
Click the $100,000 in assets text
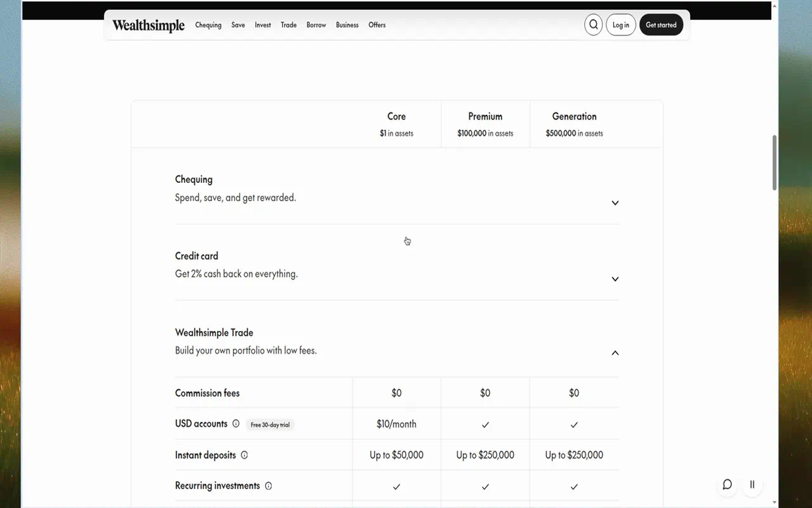click(485, 133)
